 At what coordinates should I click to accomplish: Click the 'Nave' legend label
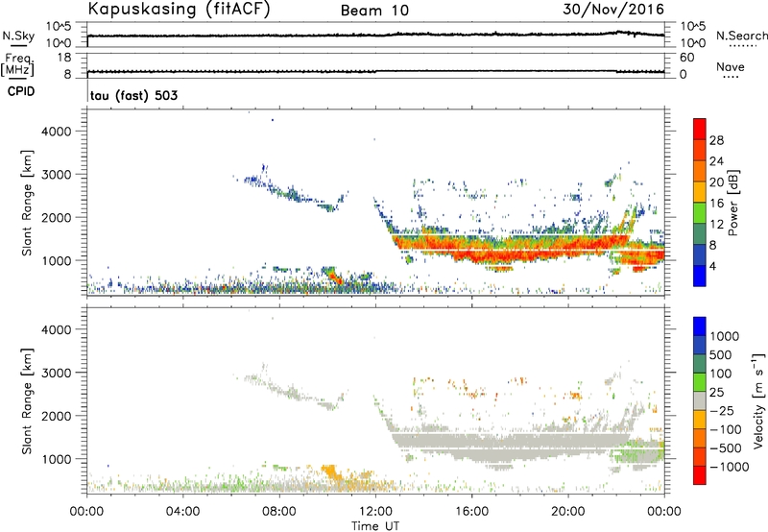731,66
